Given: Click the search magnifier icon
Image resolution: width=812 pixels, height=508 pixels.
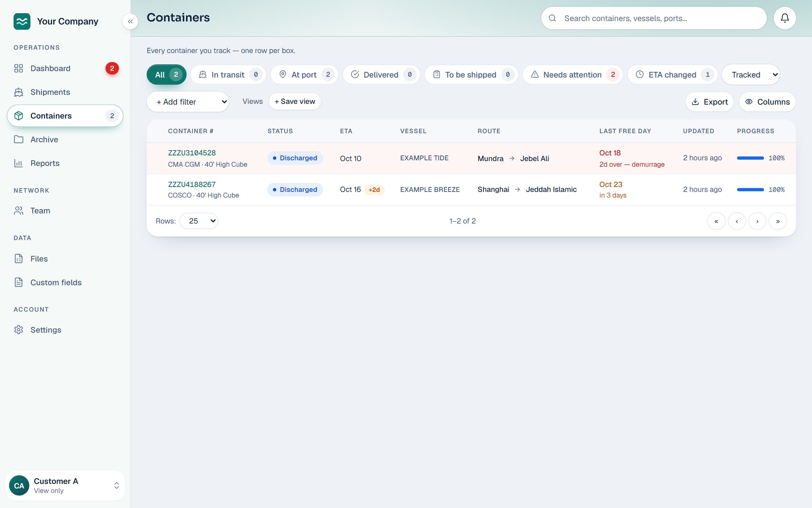Looking at the screenshot, I should click(552, 18).
